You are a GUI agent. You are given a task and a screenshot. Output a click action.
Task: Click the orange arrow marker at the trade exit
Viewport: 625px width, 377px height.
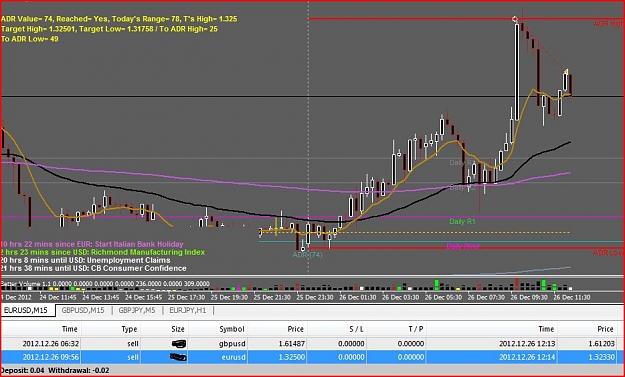click(566, 71)
